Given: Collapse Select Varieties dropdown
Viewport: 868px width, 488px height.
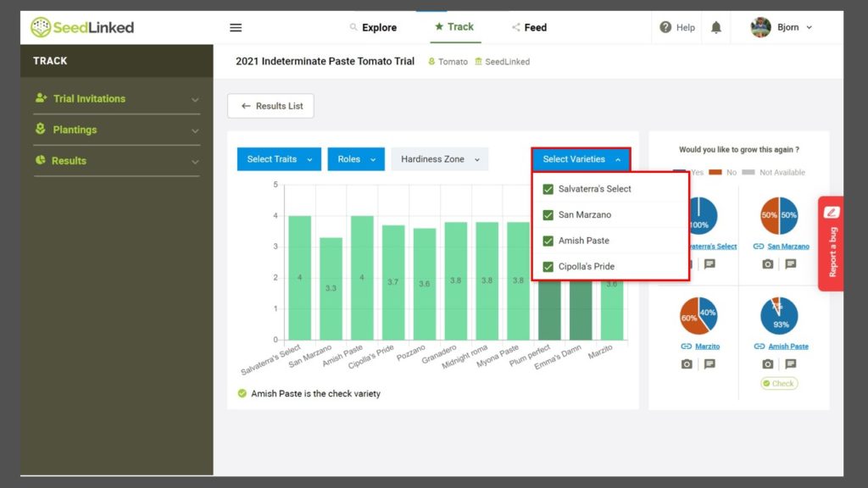Looking at the screenshot, I should [581, 159].
